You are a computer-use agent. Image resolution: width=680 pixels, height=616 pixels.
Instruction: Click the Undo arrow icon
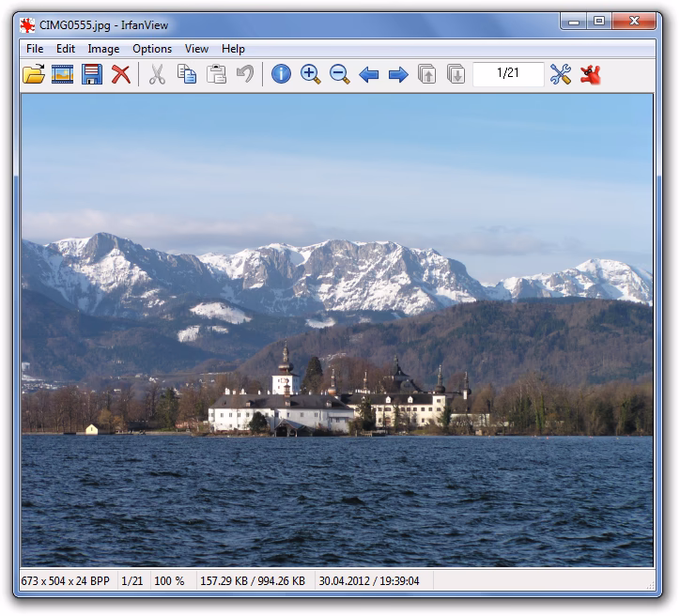(x=244, y=74)
